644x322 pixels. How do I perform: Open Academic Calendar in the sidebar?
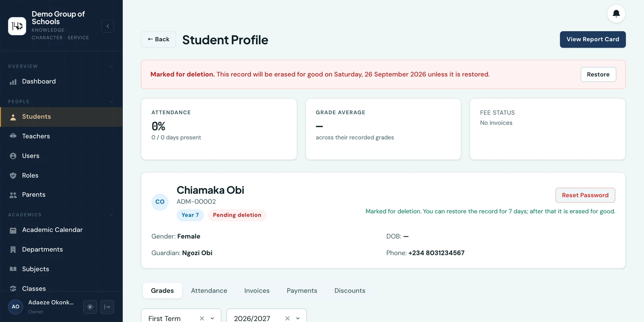[61, 230]
